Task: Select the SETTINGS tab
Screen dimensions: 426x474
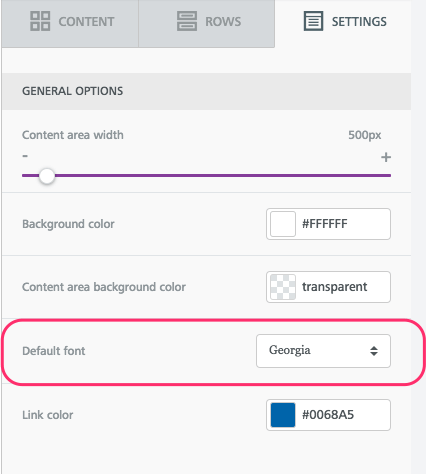Action: tap(343, 23)
